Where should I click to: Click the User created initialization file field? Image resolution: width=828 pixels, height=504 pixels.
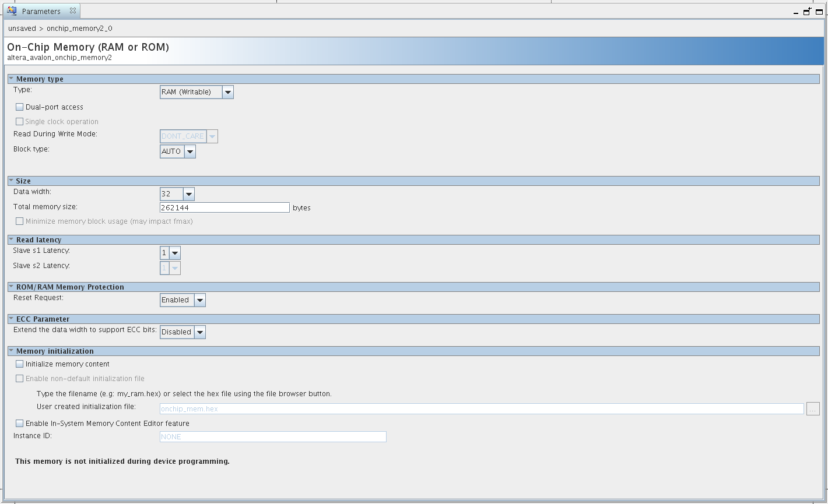pos(482,409)
